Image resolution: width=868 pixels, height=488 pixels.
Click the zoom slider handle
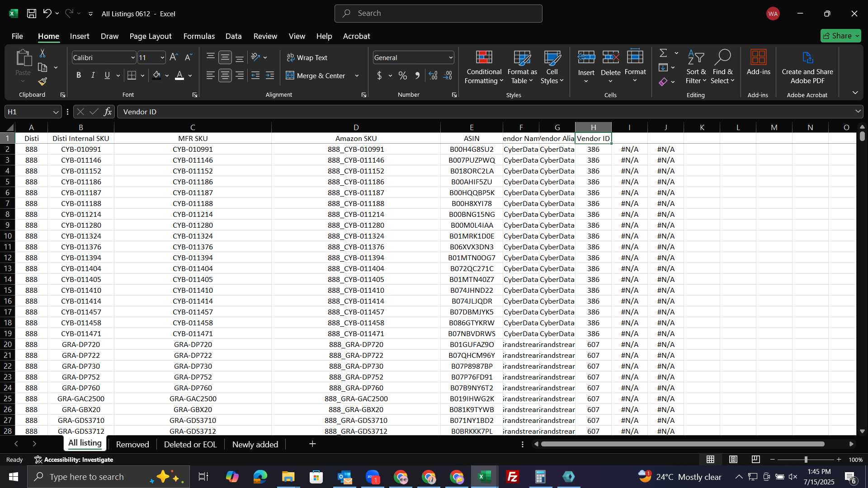pyautogui.click(x=806, y=460)
